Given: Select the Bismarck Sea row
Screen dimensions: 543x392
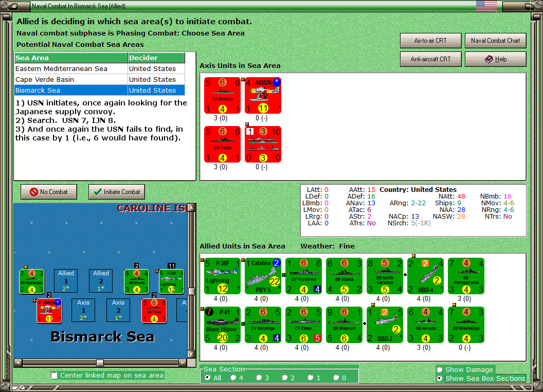Looking at the screenshot, I should point(99,90).
